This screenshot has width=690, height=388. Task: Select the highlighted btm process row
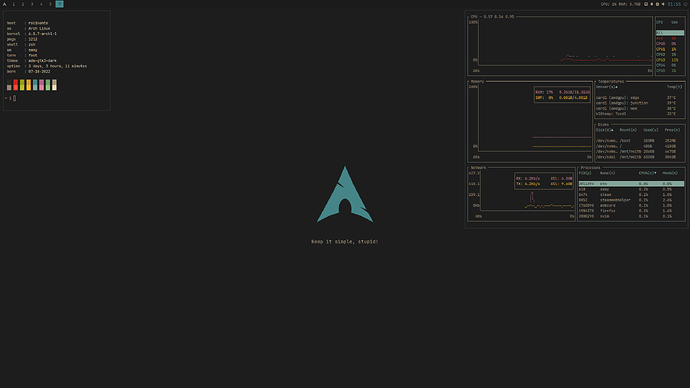[631, 184]
